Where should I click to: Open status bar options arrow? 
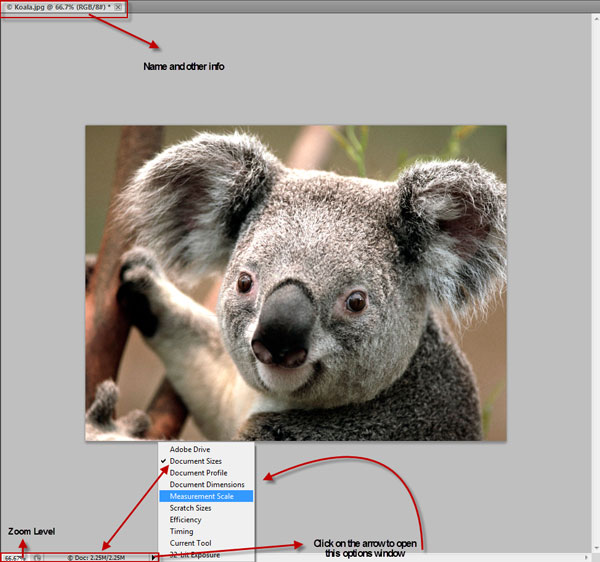153,557
